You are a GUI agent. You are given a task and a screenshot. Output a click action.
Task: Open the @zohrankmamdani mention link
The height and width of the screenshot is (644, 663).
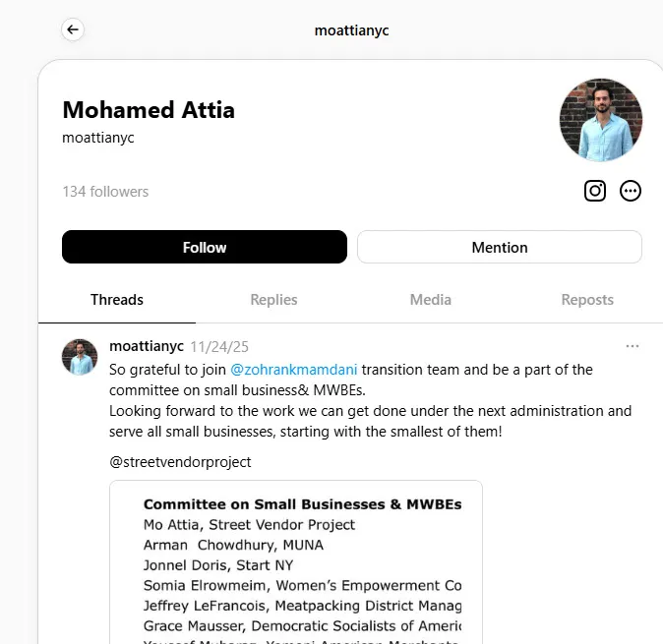tap(293, 370)
